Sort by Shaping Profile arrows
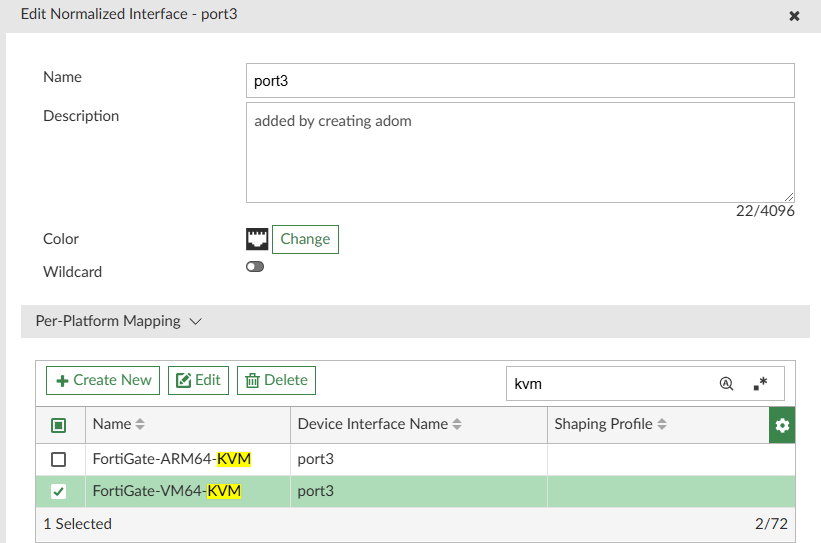Image resolution: width=821 pixels, height=543 pixels. pyautogui.click(x=662, y=425)
